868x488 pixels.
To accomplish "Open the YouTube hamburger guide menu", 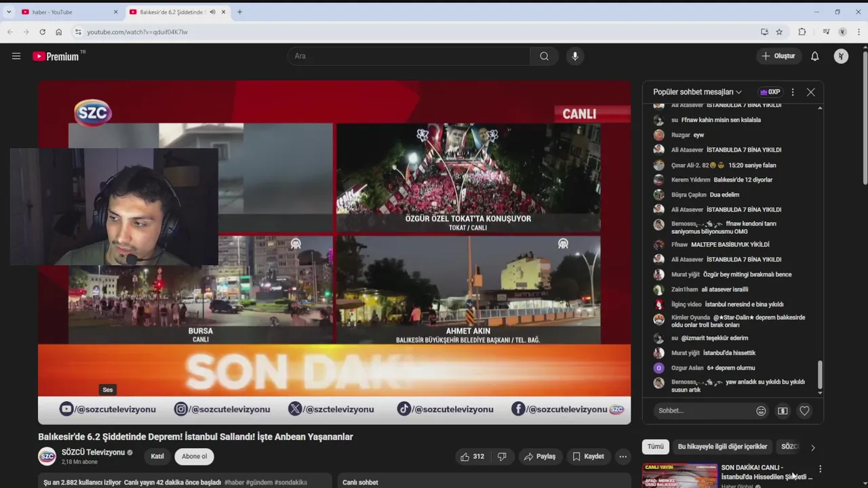I will point(16,56).
